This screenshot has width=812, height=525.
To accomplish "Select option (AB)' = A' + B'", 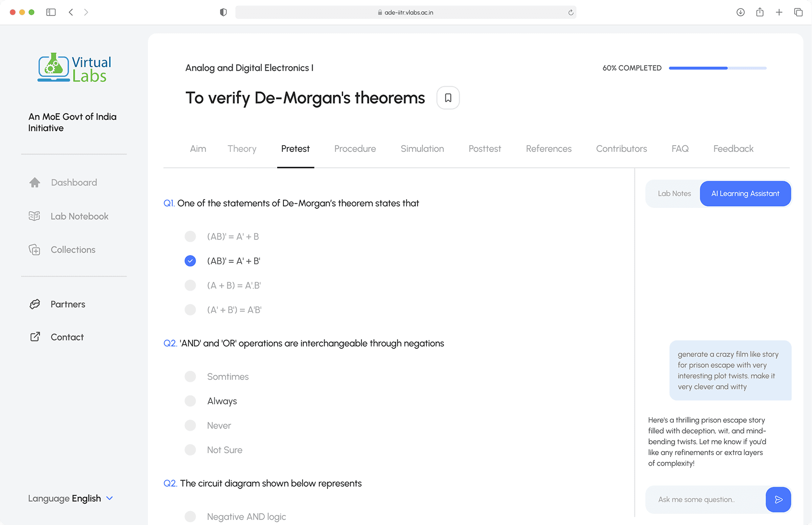I will pos(222,261).
